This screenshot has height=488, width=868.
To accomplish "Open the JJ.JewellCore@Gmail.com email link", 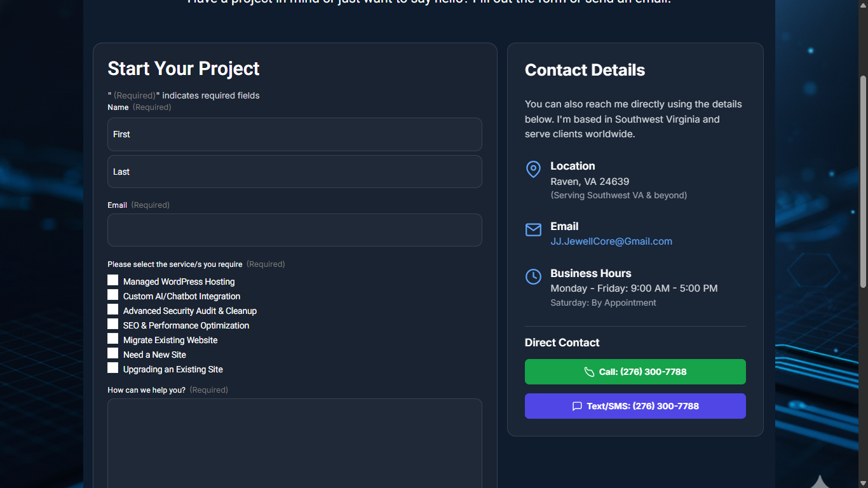I will [x=611, y=241].
